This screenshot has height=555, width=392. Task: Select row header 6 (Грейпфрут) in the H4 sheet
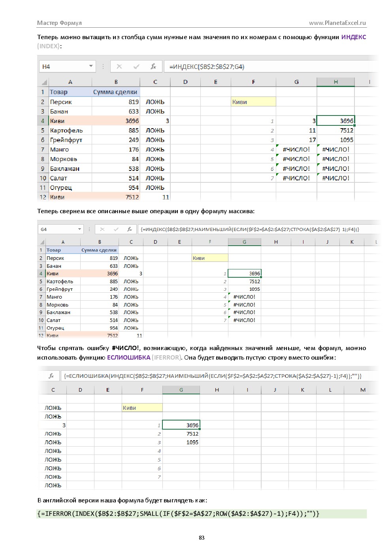click(x=43, y=140)
